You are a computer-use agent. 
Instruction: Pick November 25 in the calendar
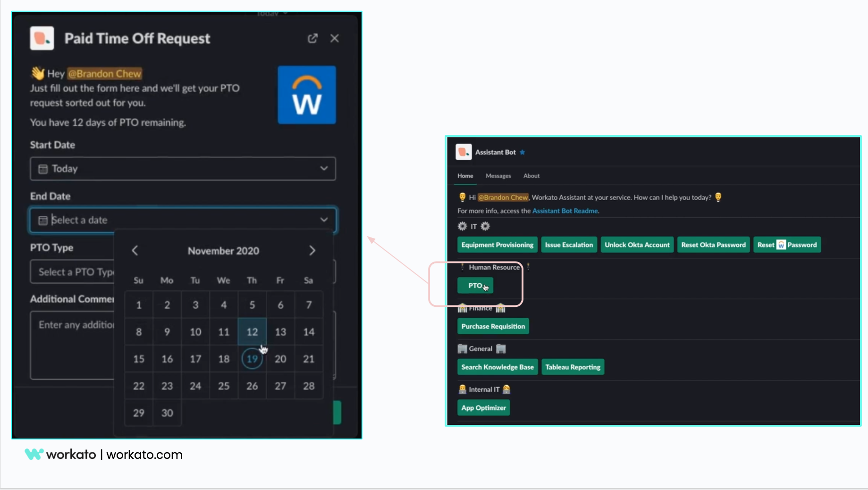pos(224,386)
